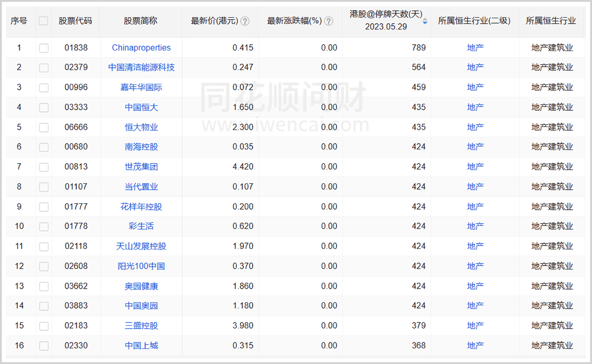Image resolution: width=592 pixels, height=364 pixels.
Task: Click the 序号 column header
Action: 19,21
